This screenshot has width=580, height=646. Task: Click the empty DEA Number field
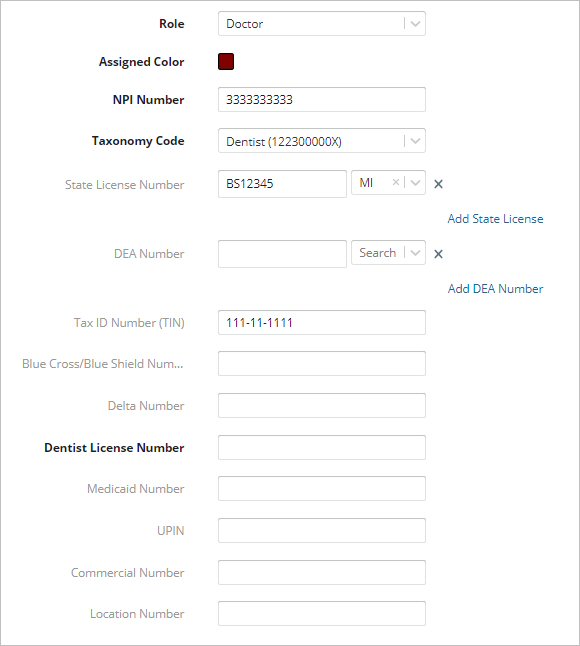(282, 254)
